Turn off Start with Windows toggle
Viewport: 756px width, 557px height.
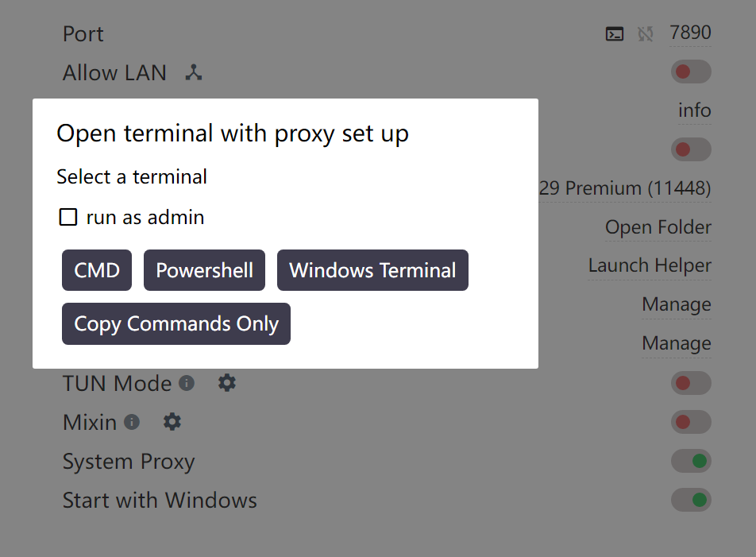click(x=691, y=500)
